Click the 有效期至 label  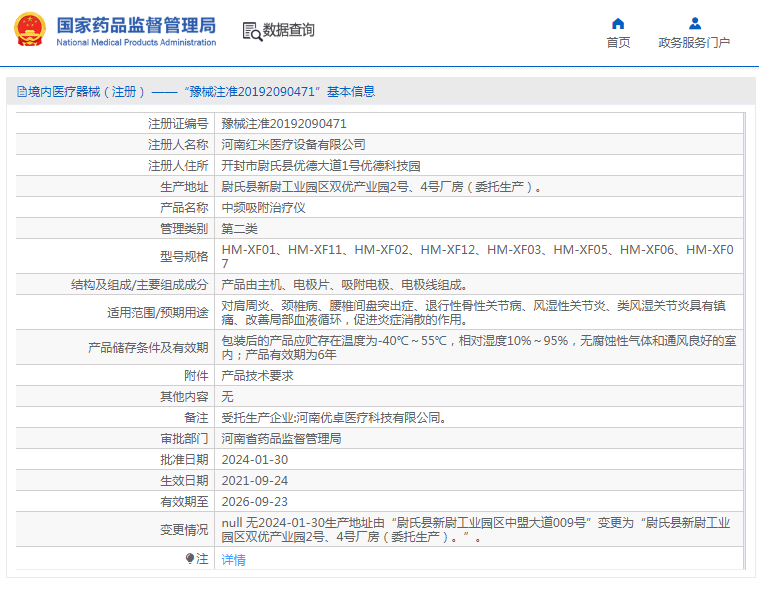tap(184, 502)
